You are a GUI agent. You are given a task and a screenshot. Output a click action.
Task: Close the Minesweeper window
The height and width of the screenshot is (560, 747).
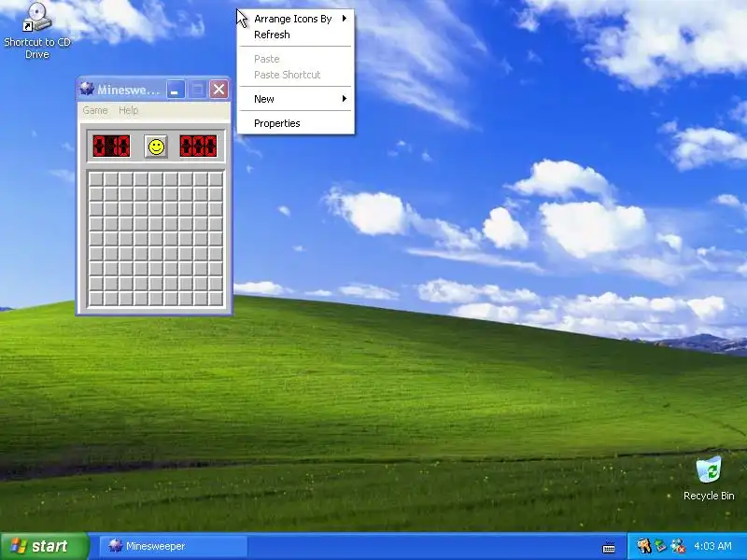tap(219, 89)
